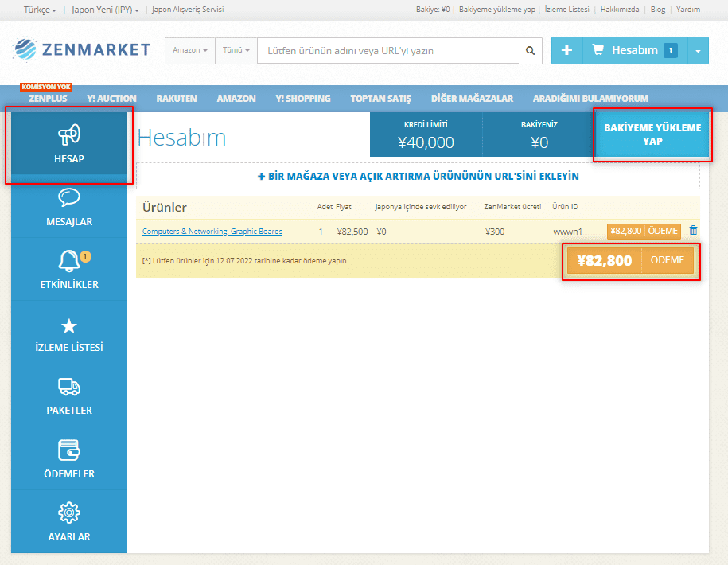Click Bakiye: ¥0 top link
The image size is (728, 565).
point(433,10)
